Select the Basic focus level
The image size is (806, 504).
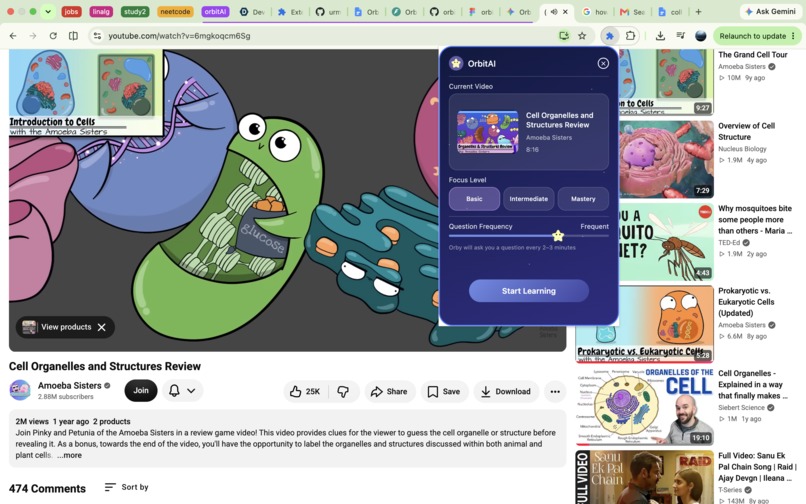click(474, 199)
